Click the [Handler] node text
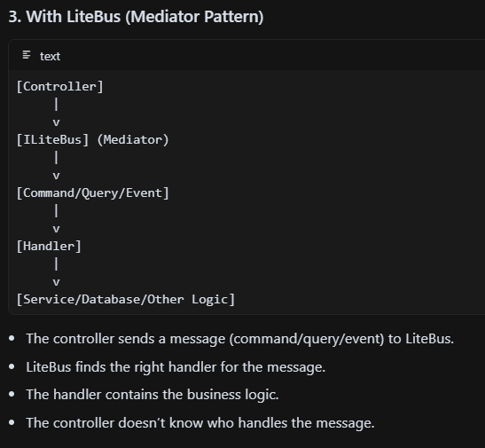This screenshot has width=485, height=448. pos(49,247)
